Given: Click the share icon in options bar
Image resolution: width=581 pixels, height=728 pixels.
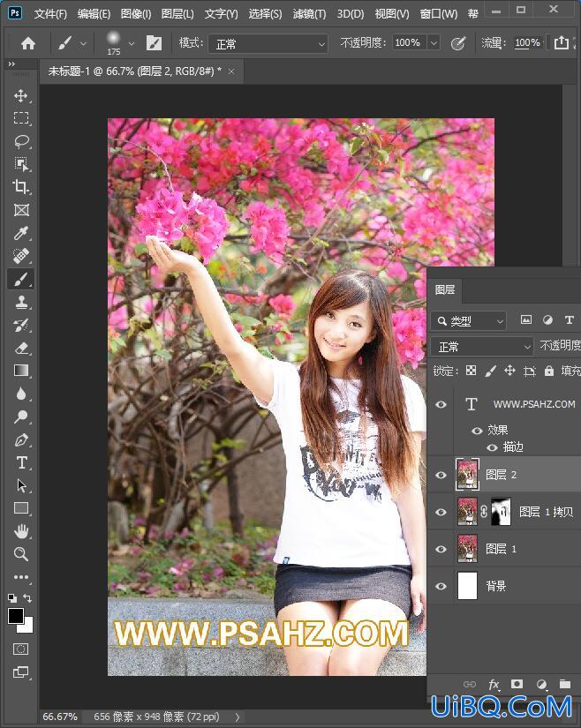Looking at the screenshot, I should coord(562,43).
